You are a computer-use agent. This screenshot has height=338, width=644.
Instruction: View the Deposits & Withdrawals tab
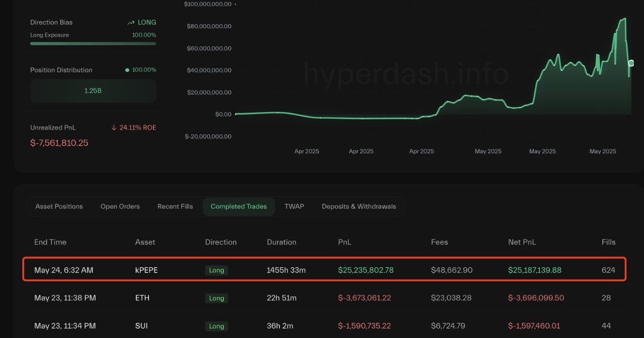click(358, 206)
